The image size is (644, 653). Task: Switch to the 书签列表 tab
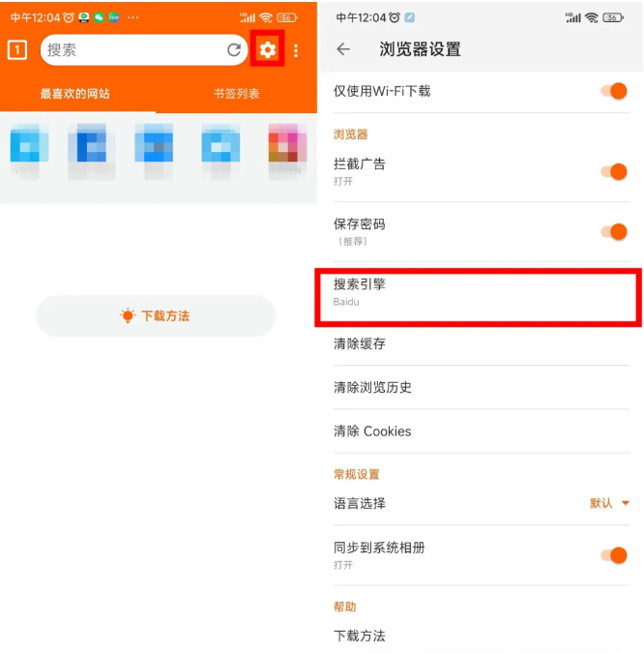[x=236, y=93]
